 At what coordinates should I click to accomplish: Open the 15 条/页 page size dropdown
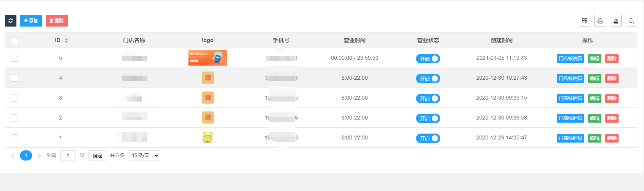coord(144,155)
